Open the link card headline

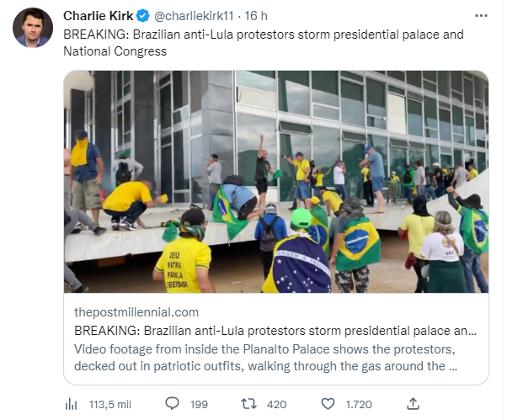(275, 330)
